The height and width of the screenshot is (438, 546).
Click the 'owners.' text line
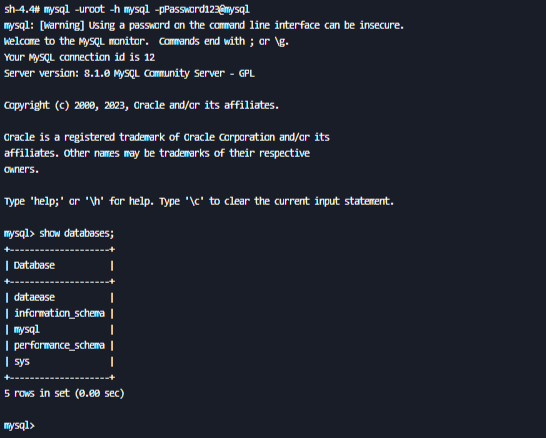21,170
